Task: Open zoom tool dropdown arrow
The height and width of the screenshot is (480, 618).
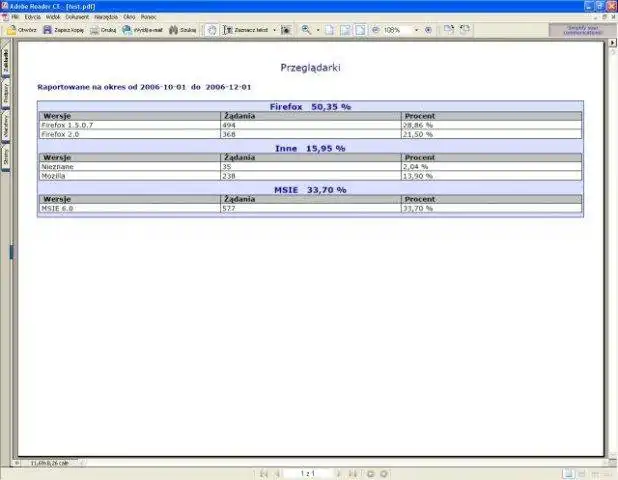Action: point(318,30)
